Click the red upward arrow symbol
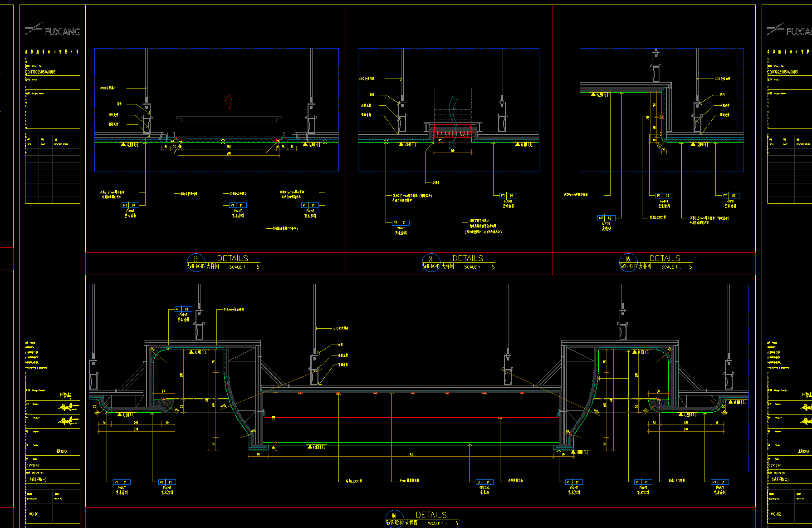This screenshot has height=528, width=812. (x=229, y=102)
